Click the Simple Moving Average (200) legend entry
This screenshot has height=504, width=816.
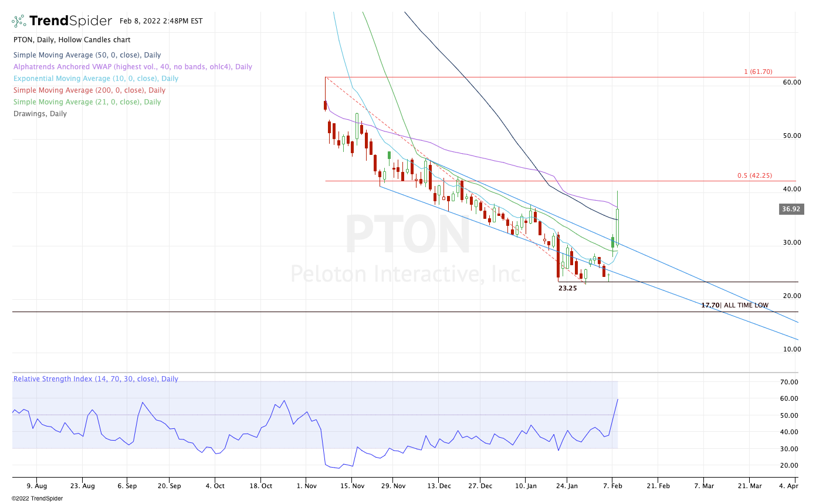click(89, 90)
